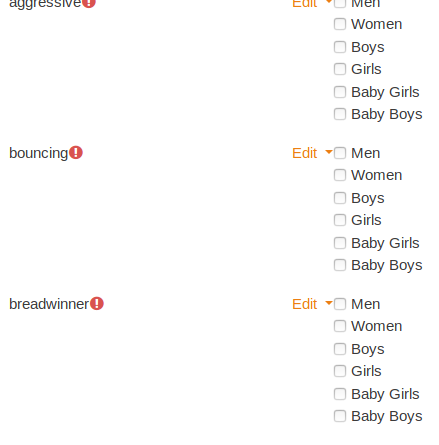
Task: Click the Edit link for bouncing
Action: click(x=304, y=153)
